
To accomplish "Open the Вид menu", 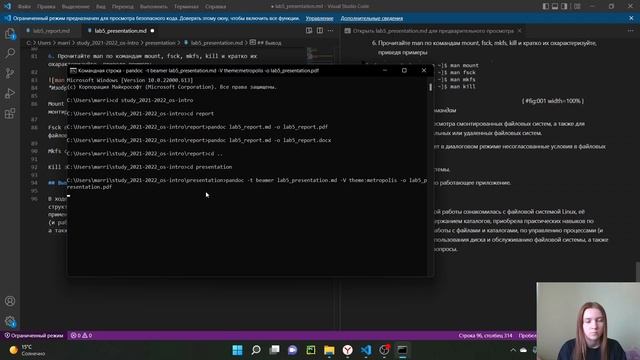I will point(101,7).
